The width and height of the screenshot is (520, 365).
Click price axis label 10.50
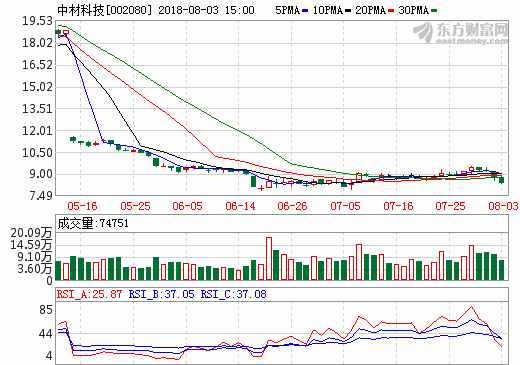38,153
